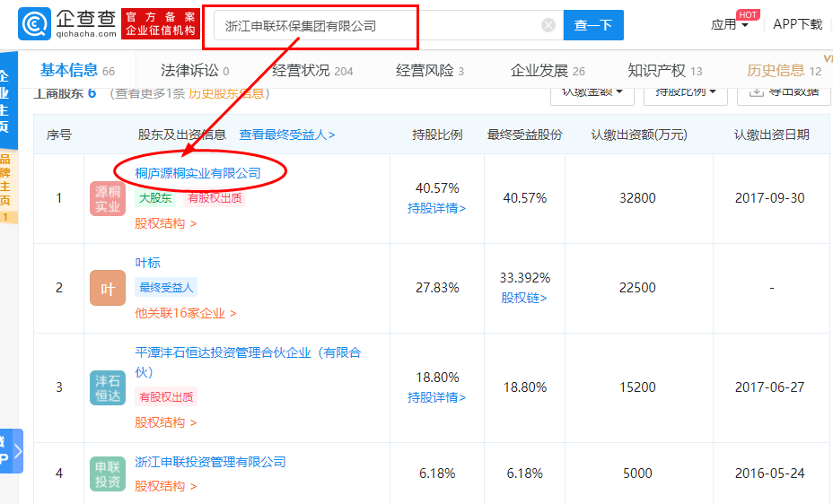Click the 叶 avatar icon
Screen dimensions: 833x504
click(x=108, y=288)
